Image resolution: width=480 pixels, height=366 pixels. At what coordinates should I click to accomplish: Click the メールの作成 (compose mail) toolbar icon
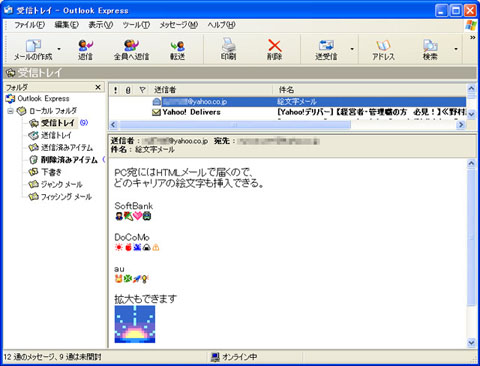(x=33, y=49)
